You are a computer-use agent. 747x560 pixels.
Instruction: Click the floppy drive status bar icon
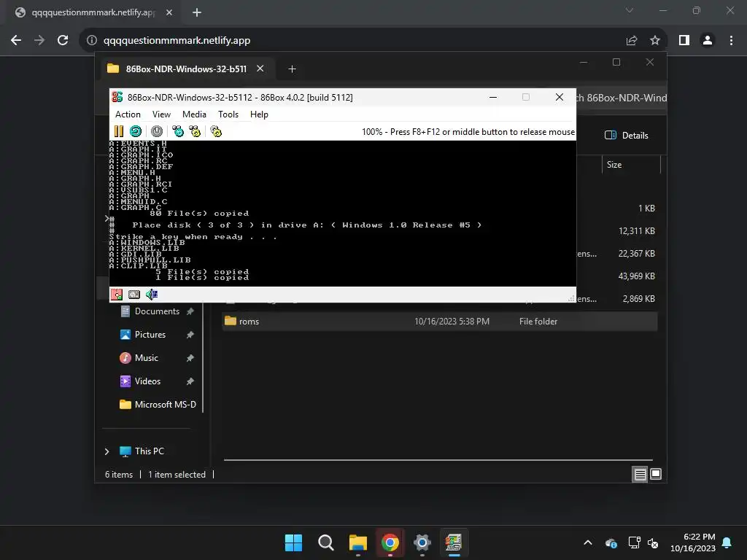tap(117, 295)
